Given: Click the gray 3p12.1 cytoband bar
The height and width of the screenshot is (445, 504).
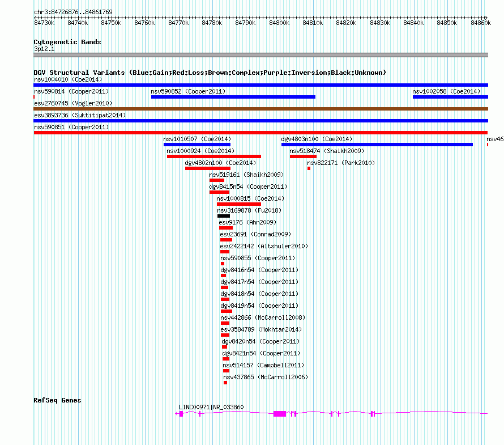Looking at the screenshot, I should click(x=260, y=55).
